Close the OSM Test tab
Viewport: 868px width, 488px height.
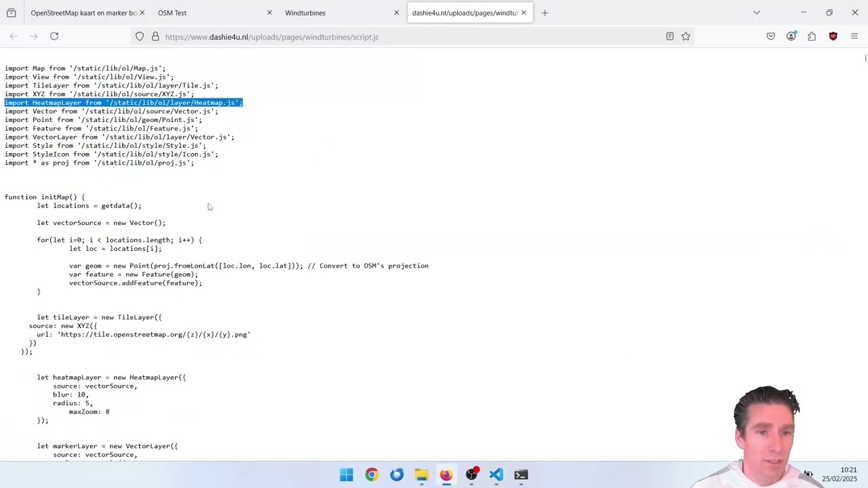pyautogui.click(x=269, y=13)
